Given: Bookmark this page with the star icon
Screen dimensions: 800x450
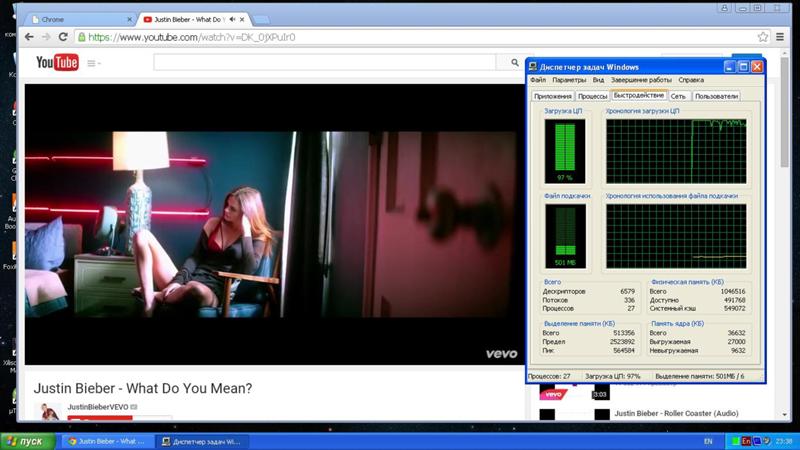Looking at the screenshot, I should (x=763, y=37).
